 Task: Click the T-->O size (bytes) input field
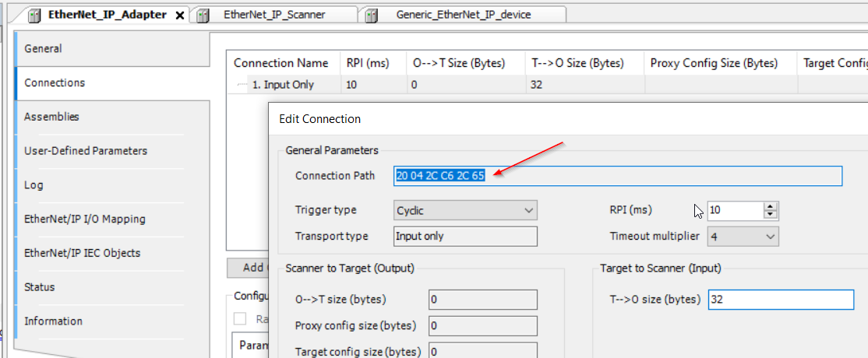coord(781,300)
